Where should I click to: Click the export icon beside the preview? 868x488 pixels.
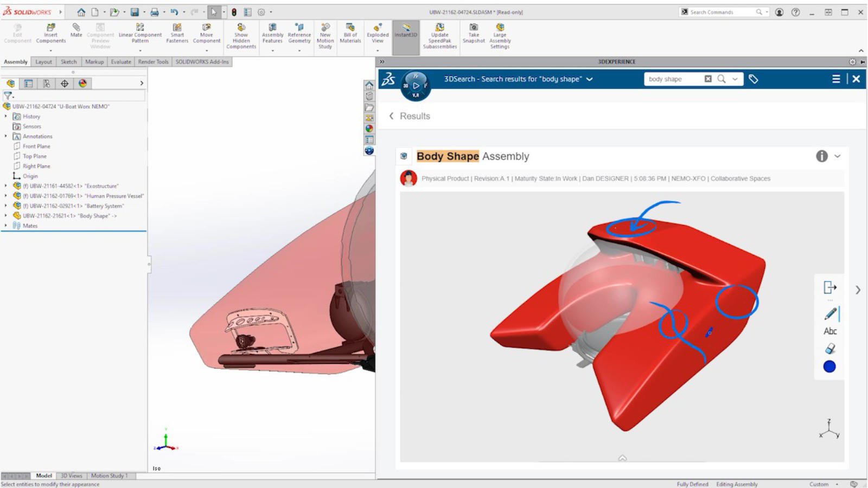[x=830, y=287]
